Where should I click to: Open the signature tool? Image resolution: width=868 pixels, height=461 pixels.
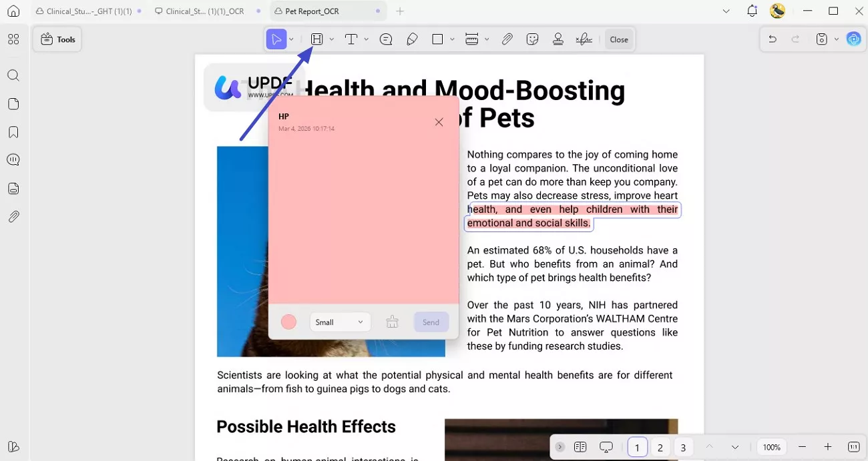point(584,39)
